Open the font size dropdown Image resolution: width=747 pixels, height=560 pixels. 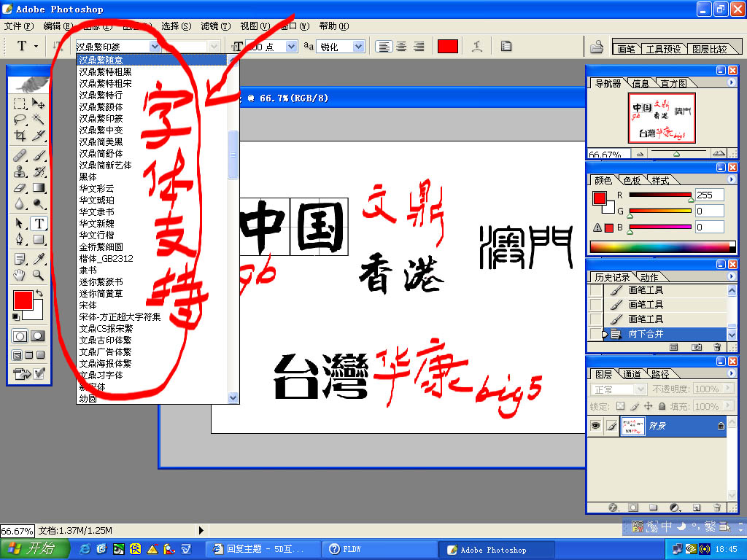[x=291, y=46]
